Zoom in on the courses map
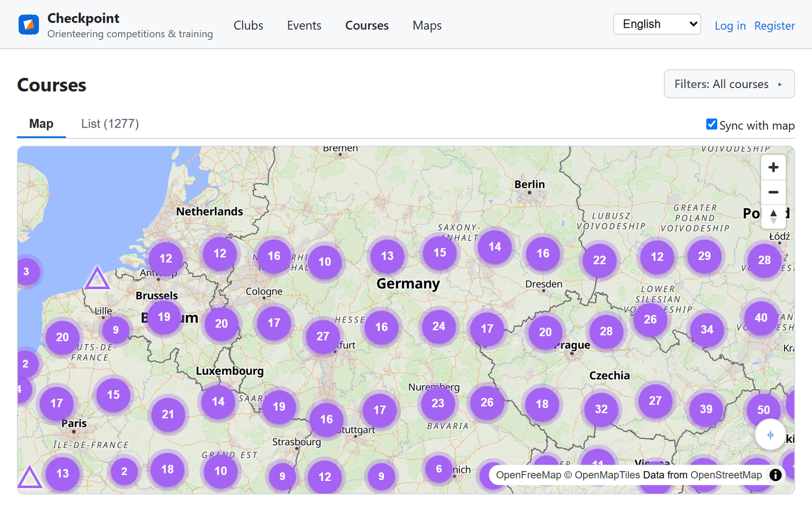 (x=773, y=168)
